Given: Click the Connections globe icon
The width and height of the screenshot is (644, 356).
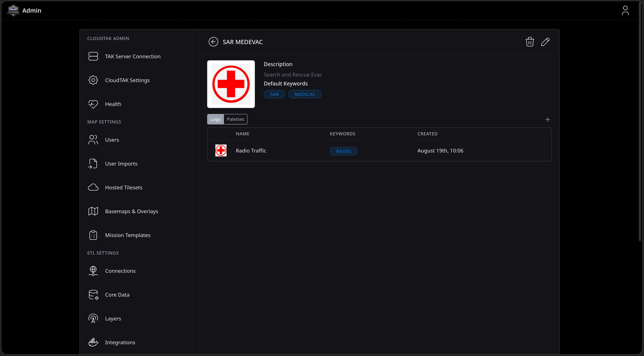Looking at the screenshot, I should click(93, 271).
